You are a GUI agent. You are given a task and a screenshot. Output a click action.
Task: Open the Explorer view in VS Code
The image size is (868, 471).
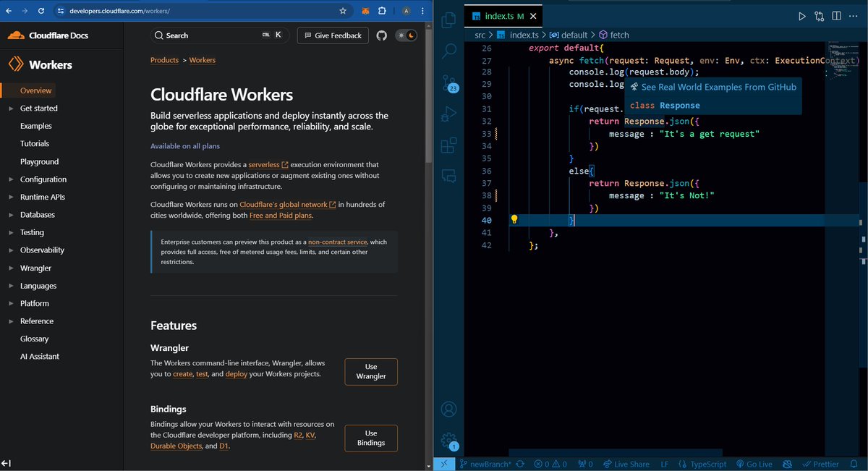pyautogui.click(x=448, y=20)
